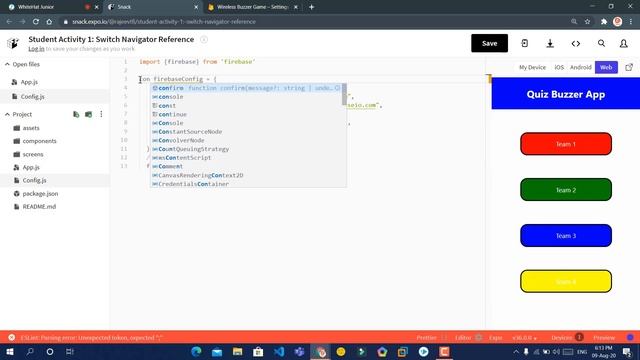Open package.json in the Project tree
640x360 pixels.
pos(40,193)
